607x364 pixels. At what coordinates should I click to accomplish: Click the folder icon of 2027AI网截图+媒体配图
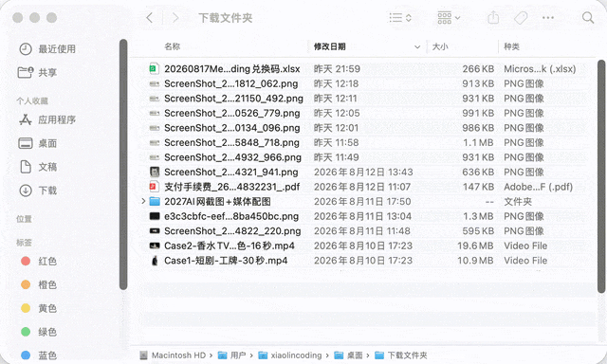click(155, 202)
